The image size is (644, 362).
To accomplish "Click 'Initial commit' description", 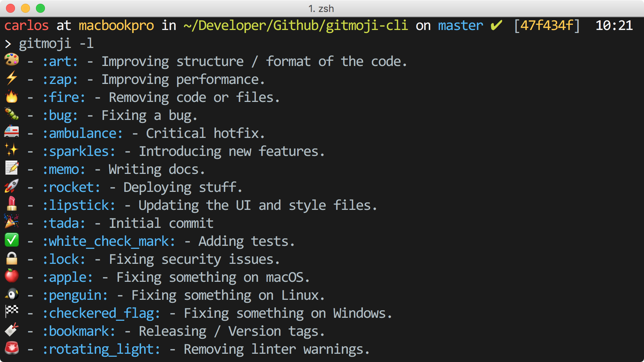I will pos(161,223).
